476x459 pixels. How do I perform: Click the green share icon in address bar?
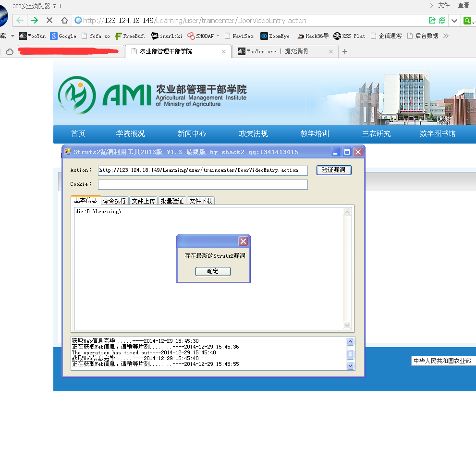pos(432,20)
